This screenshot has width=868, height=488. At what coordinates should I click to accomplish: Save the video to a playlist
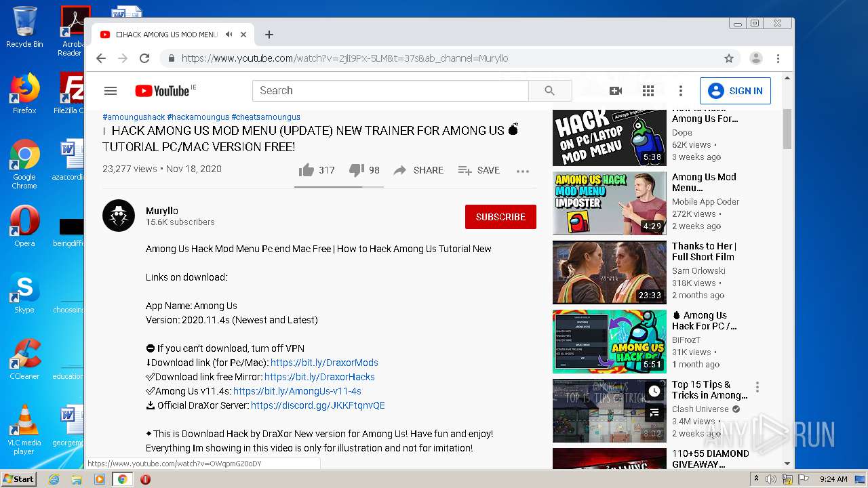click(x=479, y=170)
